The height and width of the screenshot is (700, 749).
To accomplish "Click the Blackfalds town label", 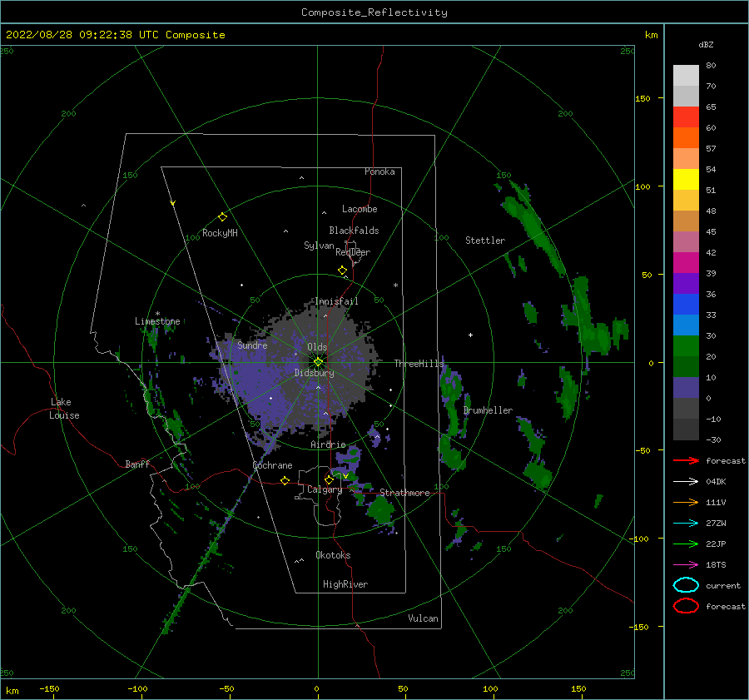I will [354, 231].
